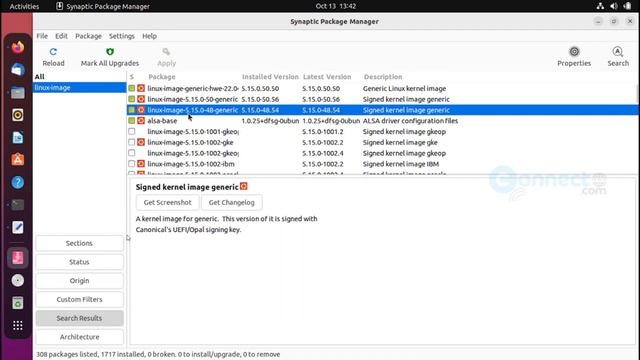The image size is (640, 360).
Task: Click the Get Changelog button
Action: pos(231,202)
